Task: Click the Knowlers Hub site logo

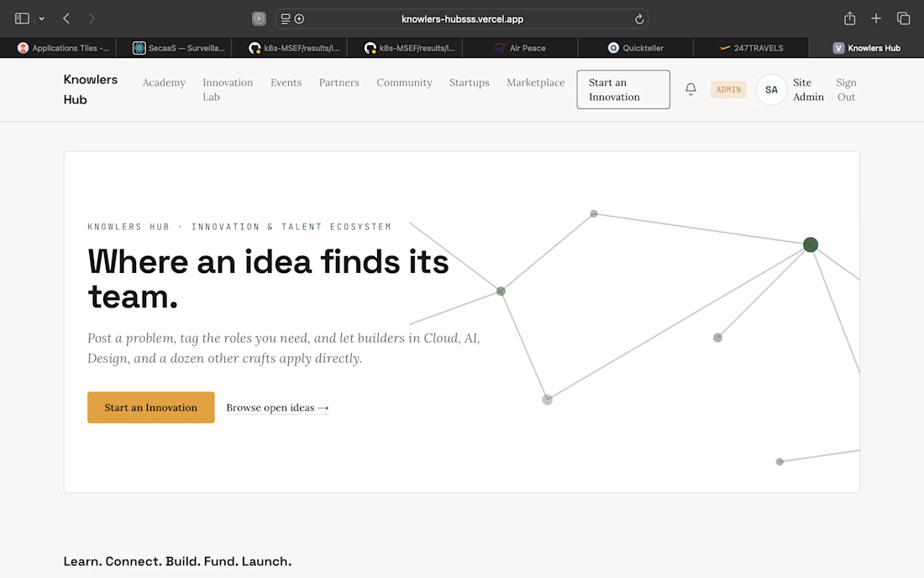Action: (x=90, y=90)
